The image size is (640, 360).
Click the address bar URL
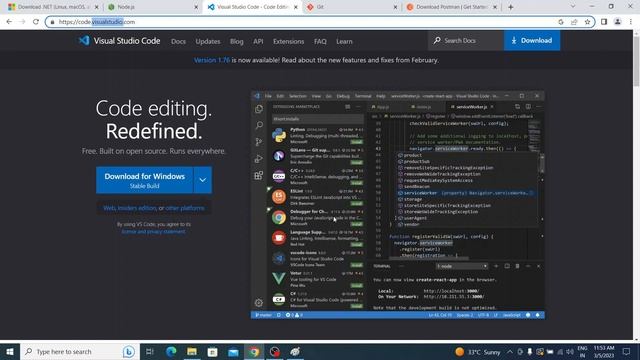click(97, 22)
